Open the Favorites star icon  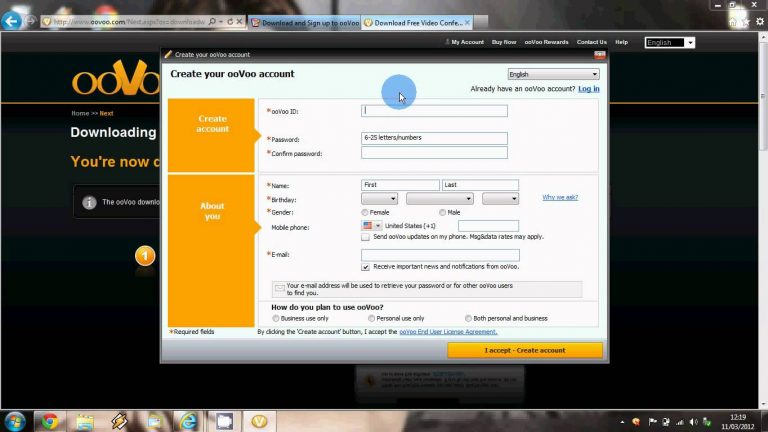tap(745, 22)
